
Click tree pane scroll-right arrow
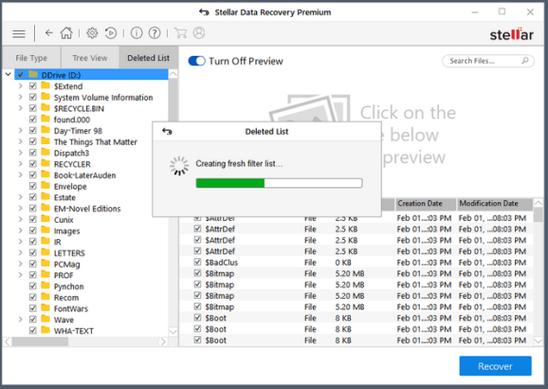pyautogui.click(x=163, y=341)
